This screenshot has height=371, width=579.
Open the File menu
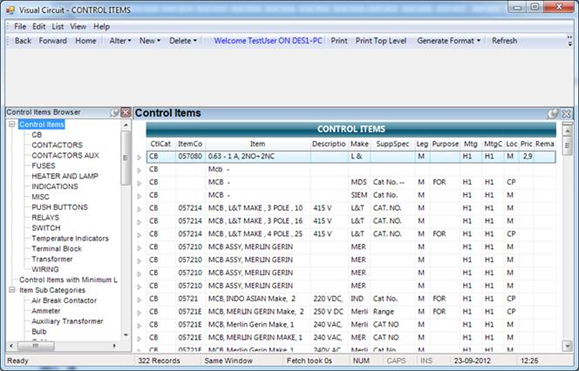pos(20,27)
